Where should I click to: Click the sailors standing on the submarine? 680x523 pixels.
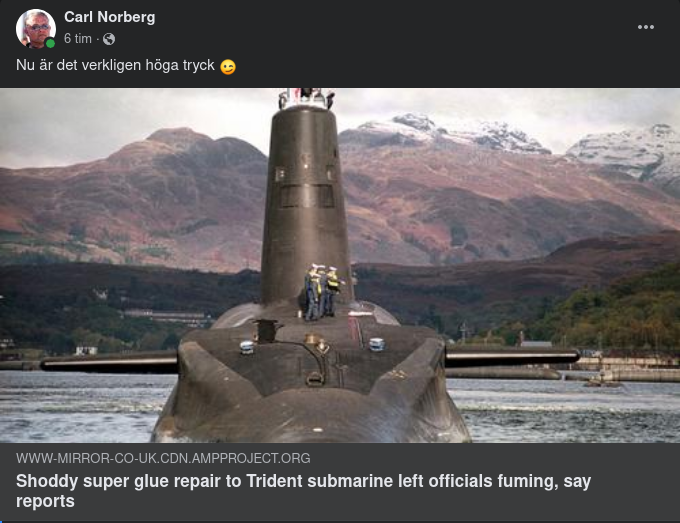[322, 292]
